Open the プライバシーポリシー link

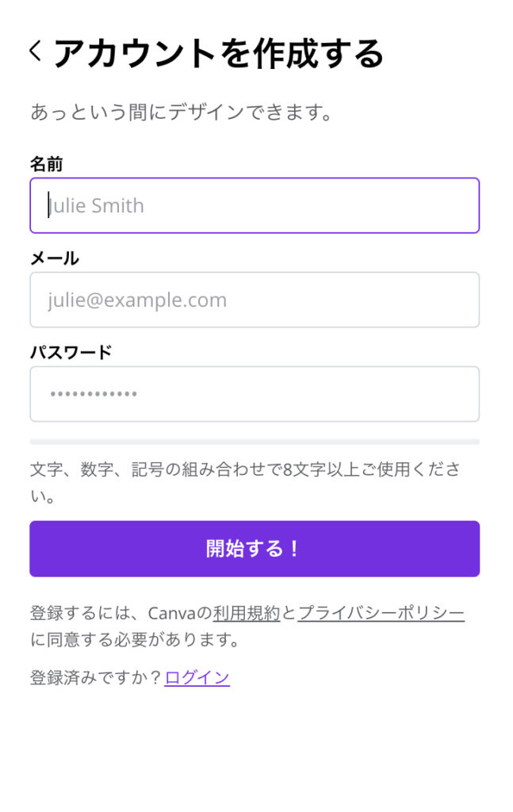[x=381, y=613]
